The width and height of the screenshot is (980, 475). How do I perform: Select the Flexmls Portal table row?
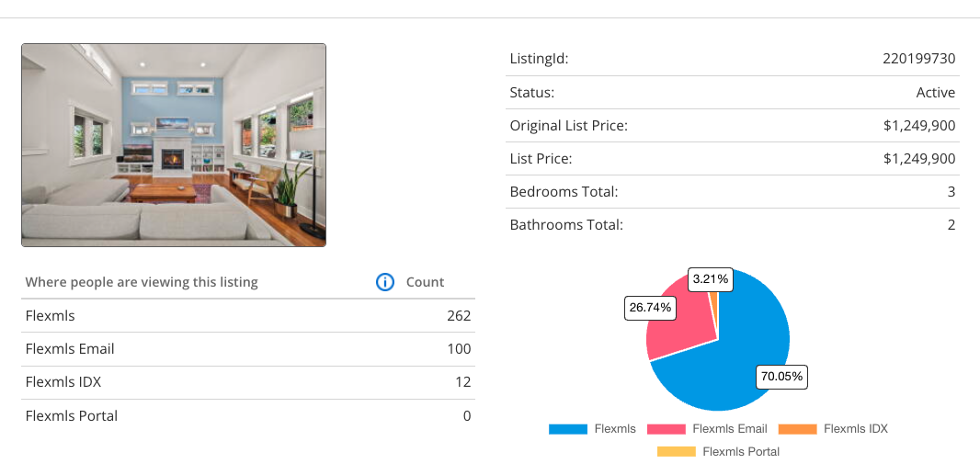click(248, 415)
